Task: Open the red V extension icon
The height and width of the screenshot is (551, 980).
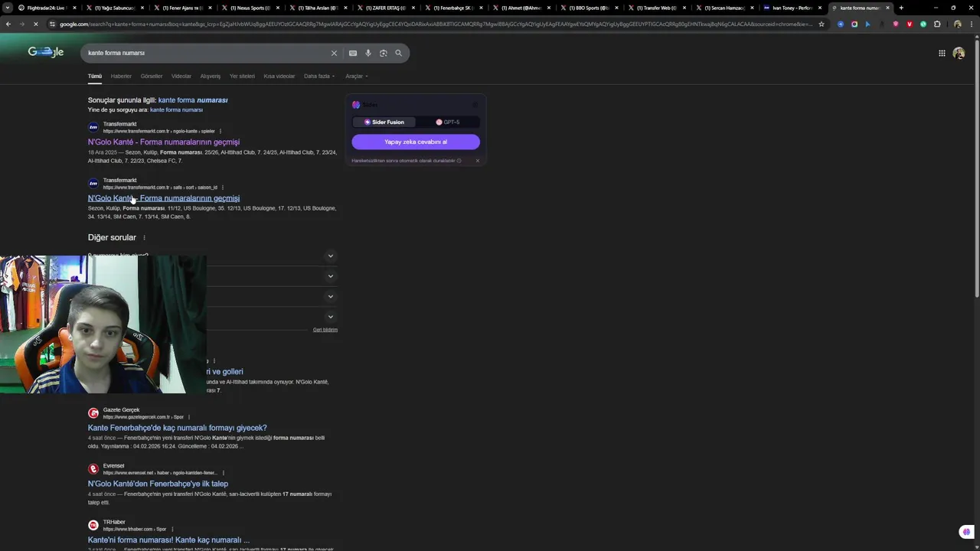Action: (x=910, y=24)
